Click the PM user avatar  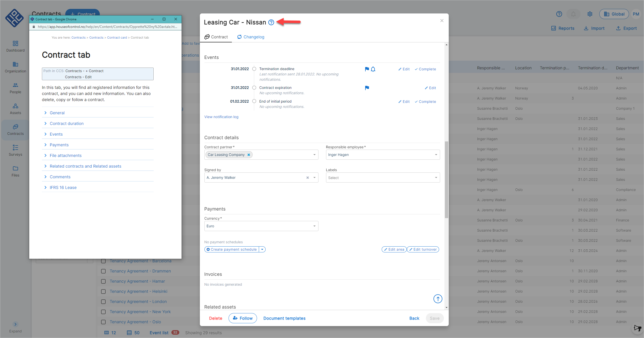[x=636, y=14]
